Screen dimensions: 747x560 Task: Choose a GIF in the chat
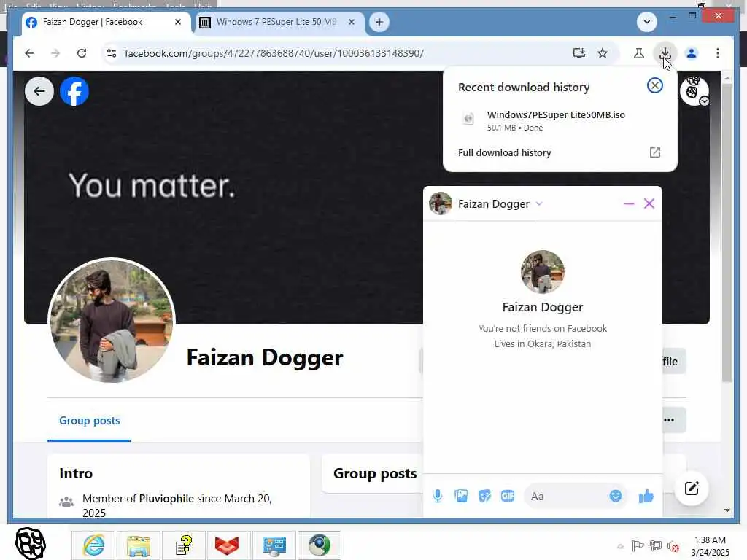pos(508,496)
